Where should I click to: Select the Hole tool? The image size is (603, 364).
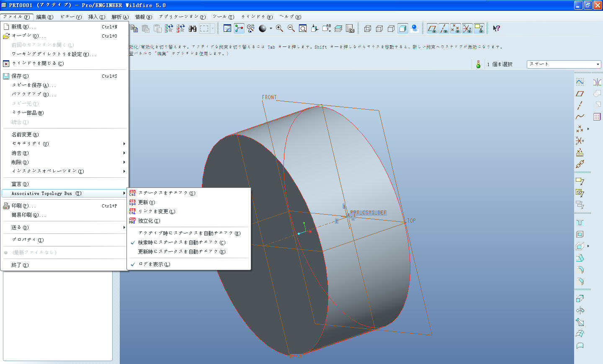580,223
